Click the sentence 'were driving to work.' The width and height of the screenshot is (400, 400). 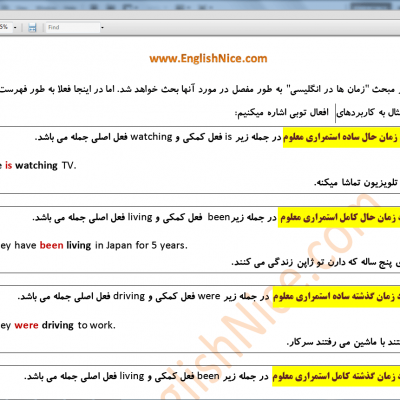click(x=65, y=325)
